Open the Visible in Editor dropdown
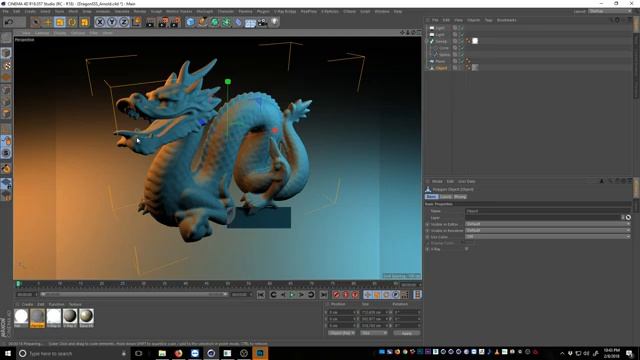The image size is (640, 360). [548, 224]
